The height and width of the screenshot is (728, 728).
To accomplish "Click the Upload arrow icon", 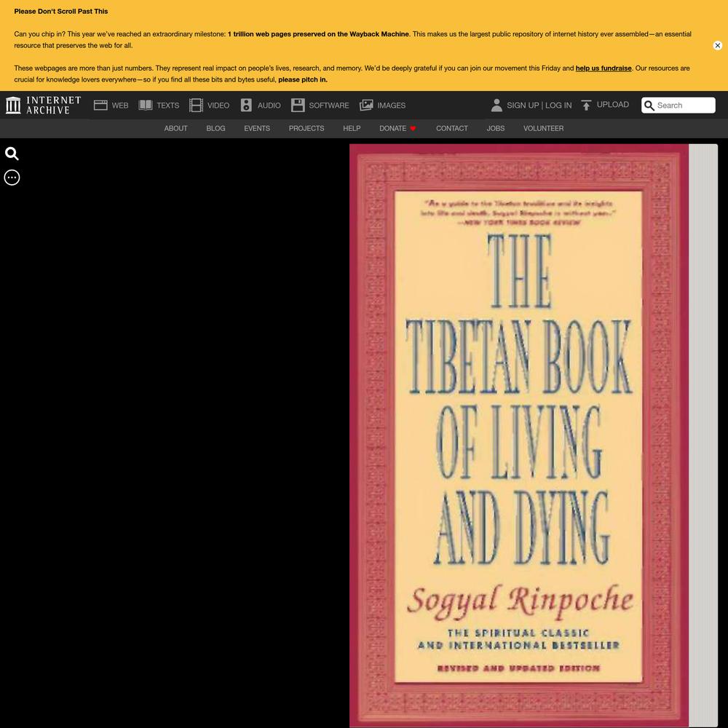I will (586, 106).
